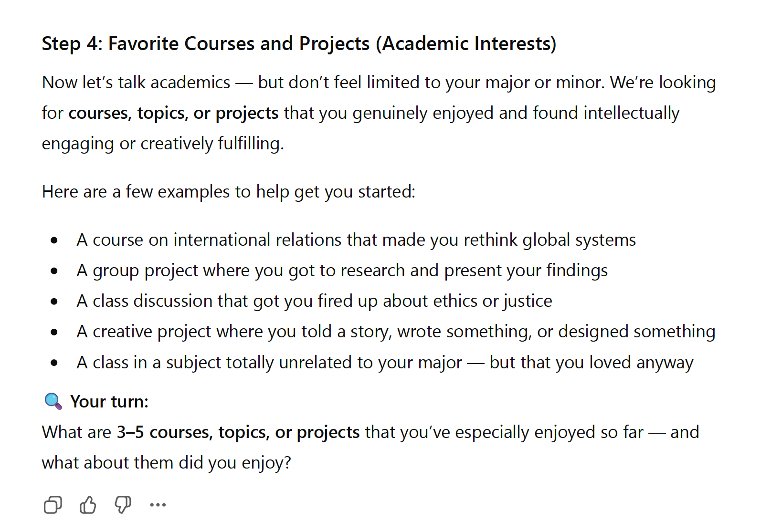
Task: Click 'Here are a few examples' sentence
Action: (229, 192)
